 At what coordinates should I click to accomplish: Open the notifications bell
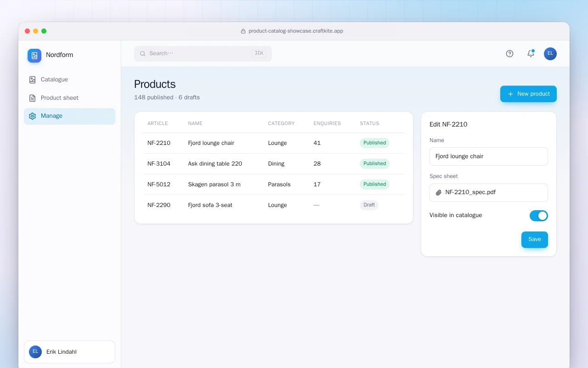point(531,54)
